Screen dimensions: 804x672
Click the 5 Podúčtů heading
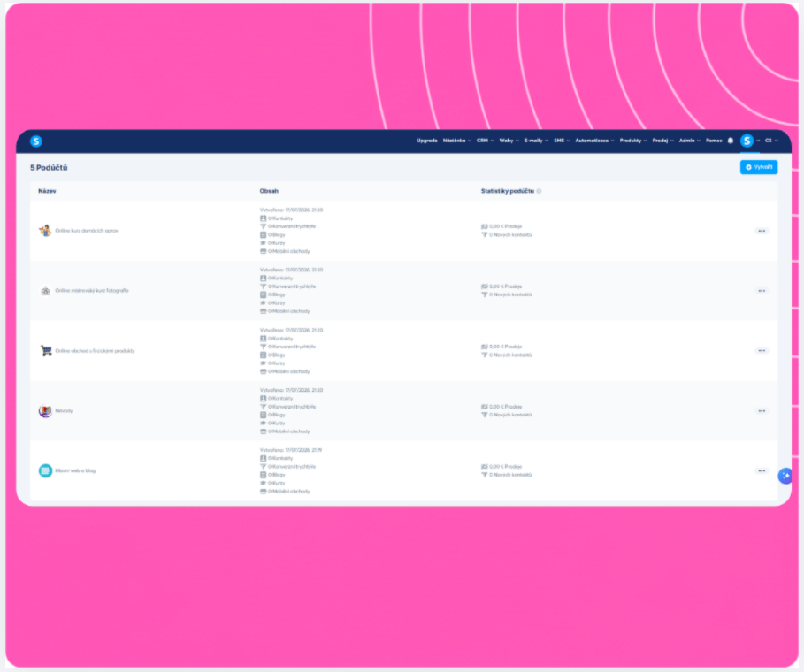pos(49,168)
